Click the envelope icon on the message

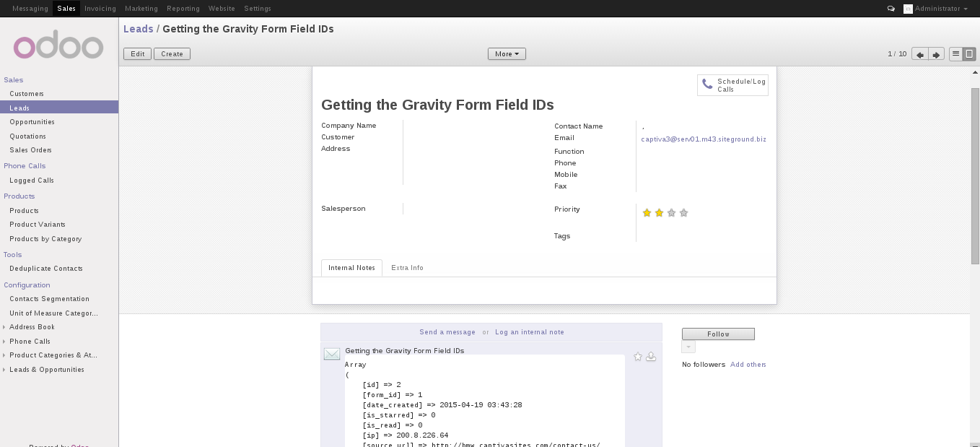332,354
